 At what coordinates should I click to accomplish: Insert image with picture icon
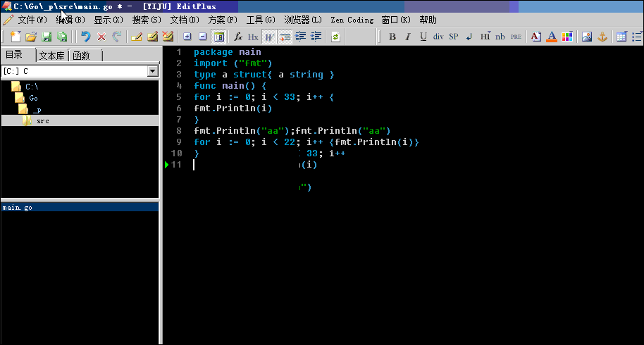pyautogui.click(x=587, y=37)
